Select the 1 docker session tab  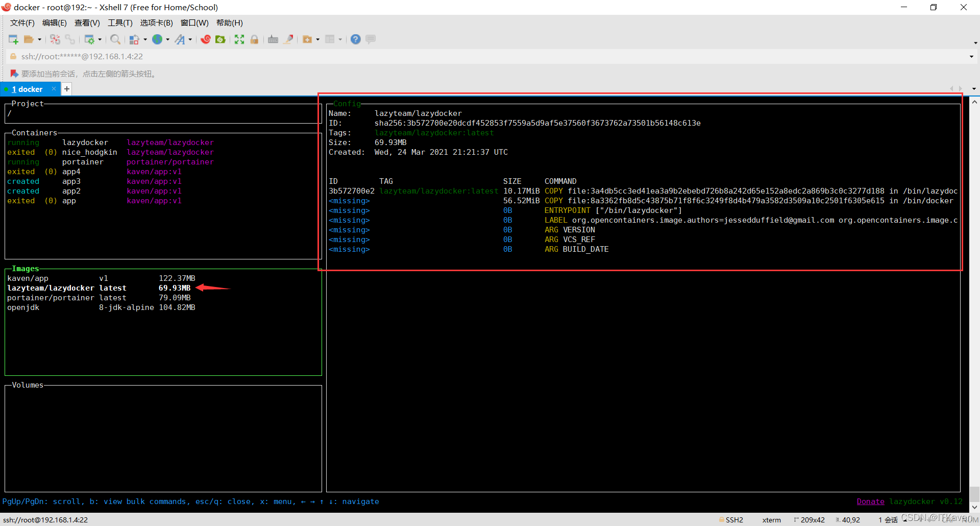27,89
